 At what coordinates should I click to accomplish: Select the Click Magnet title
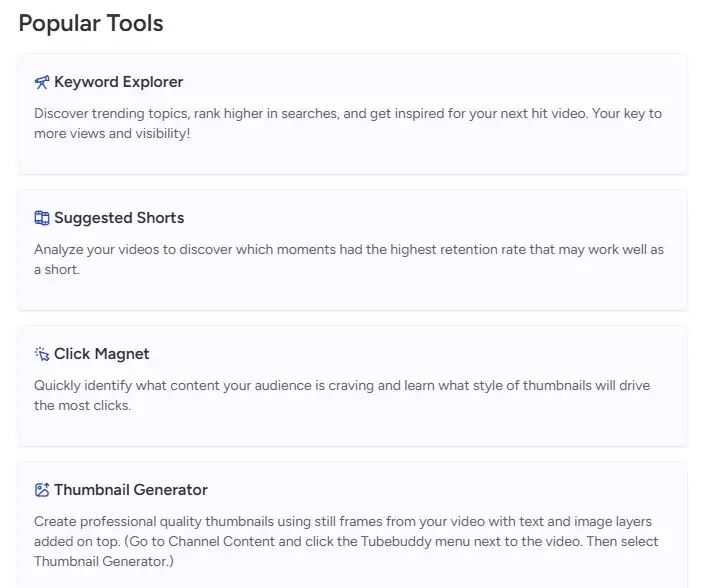pos(102,354)
